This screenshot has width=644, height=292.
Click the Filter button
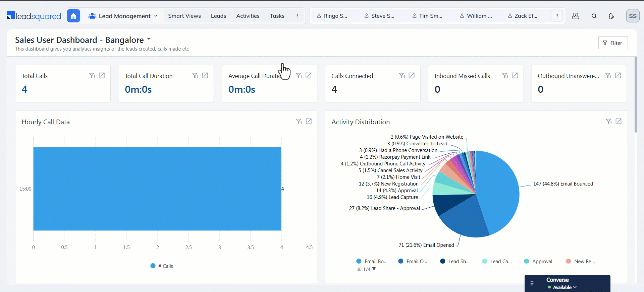tap(612, 43)
